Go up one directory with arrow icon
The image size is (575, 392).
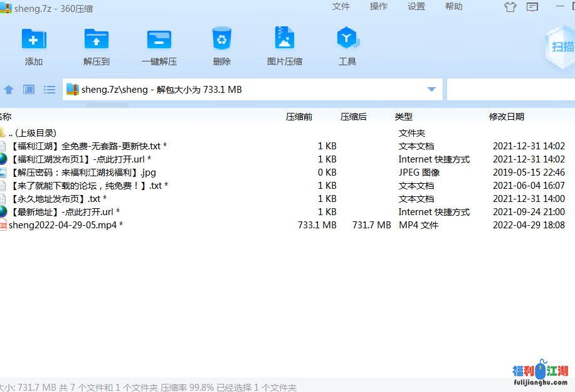point(9,90)
